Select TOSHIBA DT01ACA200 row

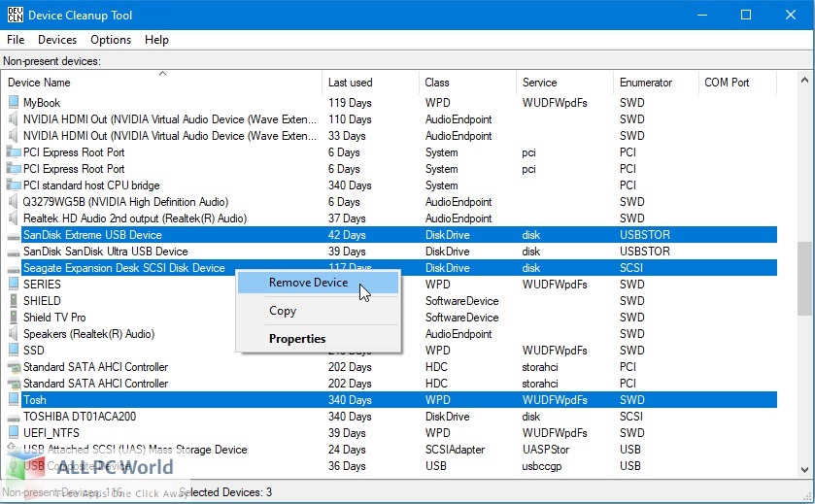[x=391, y=417]
